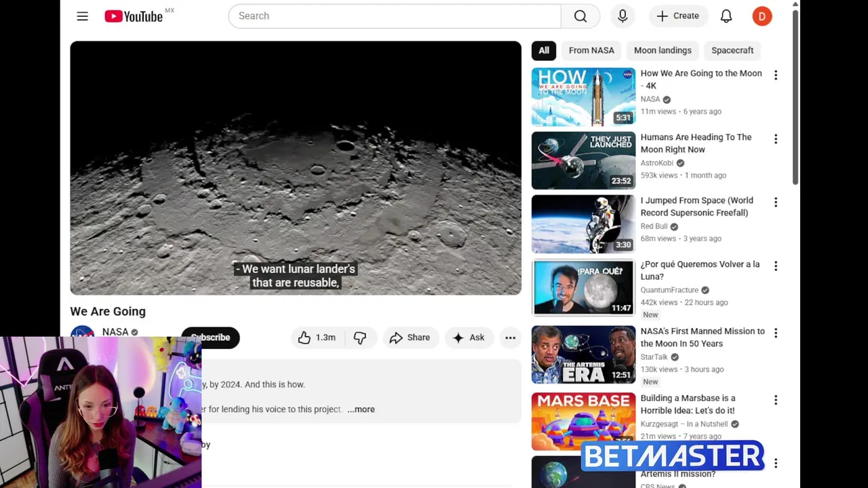Open the hamburger guide menu

pos(82,16)
